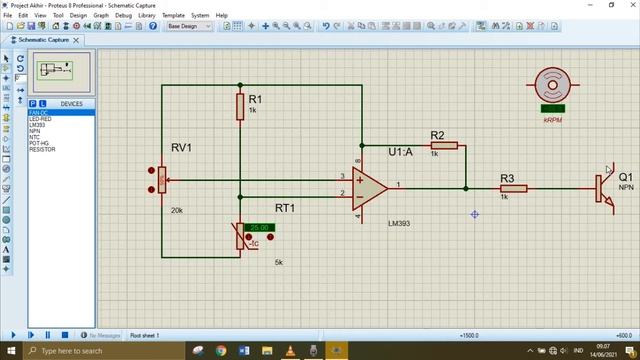Image resolution: width=640 pixels, height=360 pixels.
Task: Open the Edit menu
Action: point(23,16)
